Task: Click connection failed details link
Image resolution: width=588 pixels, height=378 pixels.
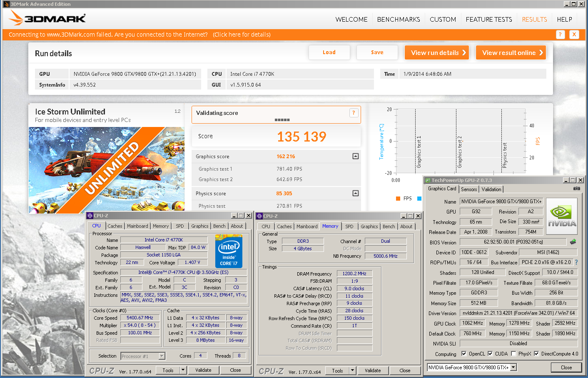Action: click(242, 35)
